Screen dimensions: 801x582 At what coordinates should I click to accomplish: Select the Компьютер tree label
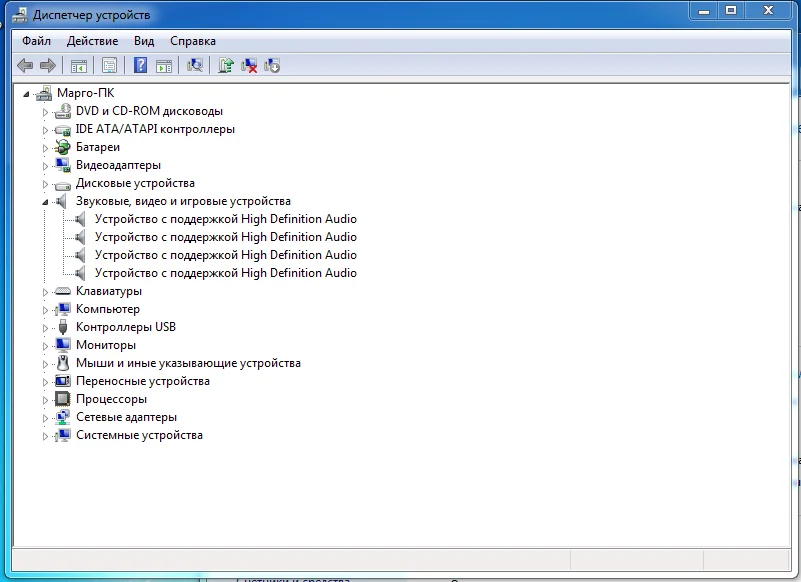click(108, 309)
